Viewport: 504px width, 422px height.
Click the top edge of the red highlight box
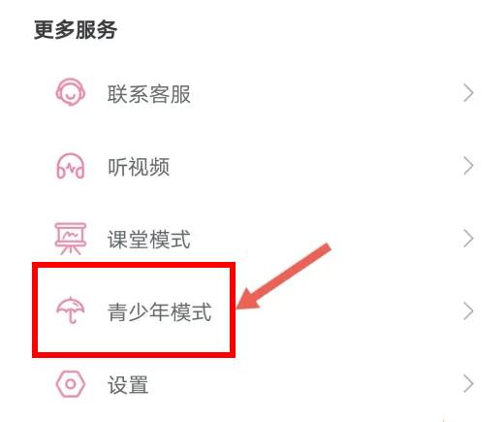click(134, 265)
